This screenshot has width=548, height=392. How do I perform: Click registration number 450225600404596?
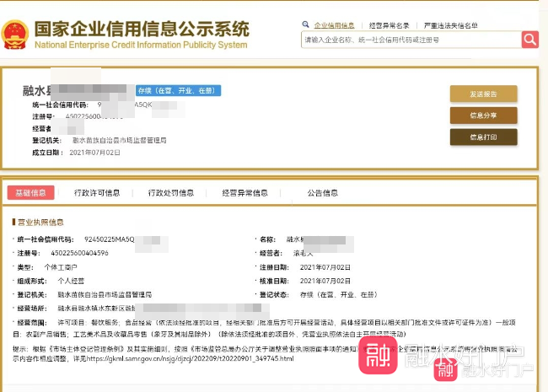80,253
